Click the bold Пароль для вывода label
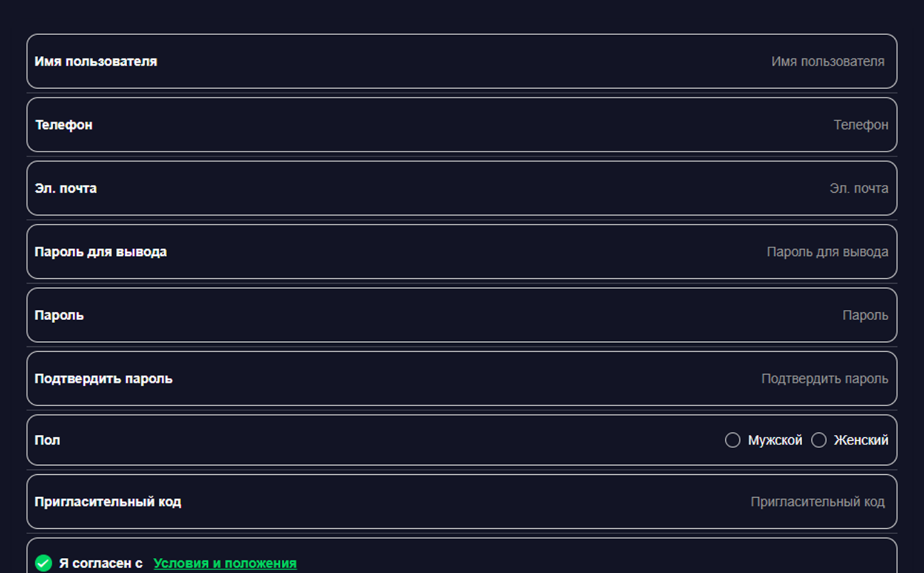The height and width of the screenshot is (573, 924). 101,252
